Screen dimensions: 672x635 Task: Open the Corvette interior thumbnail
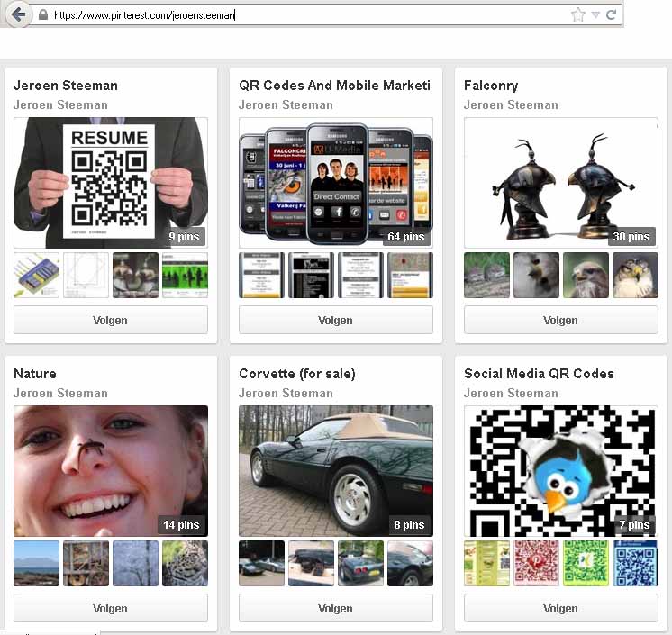click(x=311, y=563)
